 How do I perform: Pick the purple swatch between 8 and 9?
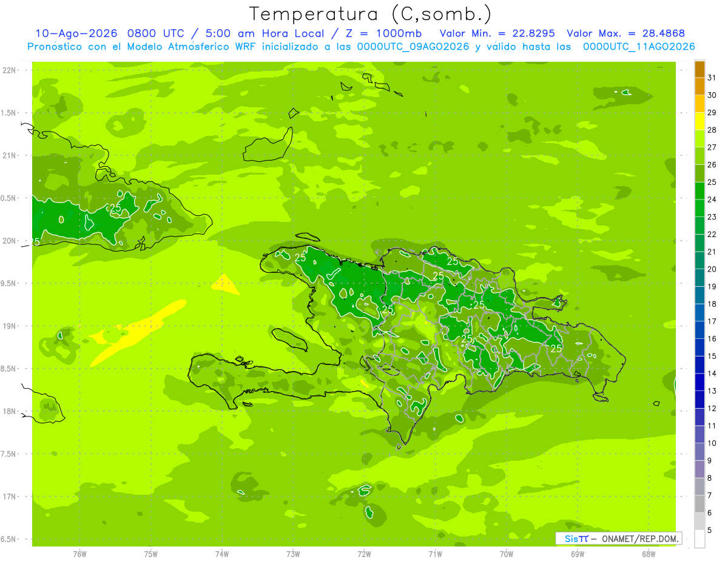(x=699, y=469)
